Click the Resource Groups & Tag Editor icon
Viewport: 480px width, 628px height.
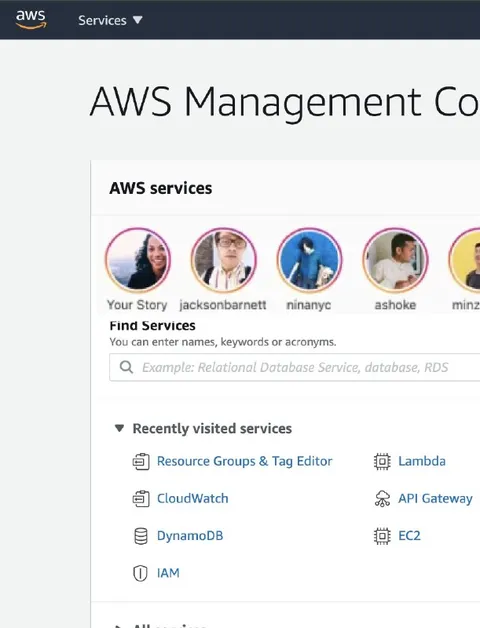(141, 462)
